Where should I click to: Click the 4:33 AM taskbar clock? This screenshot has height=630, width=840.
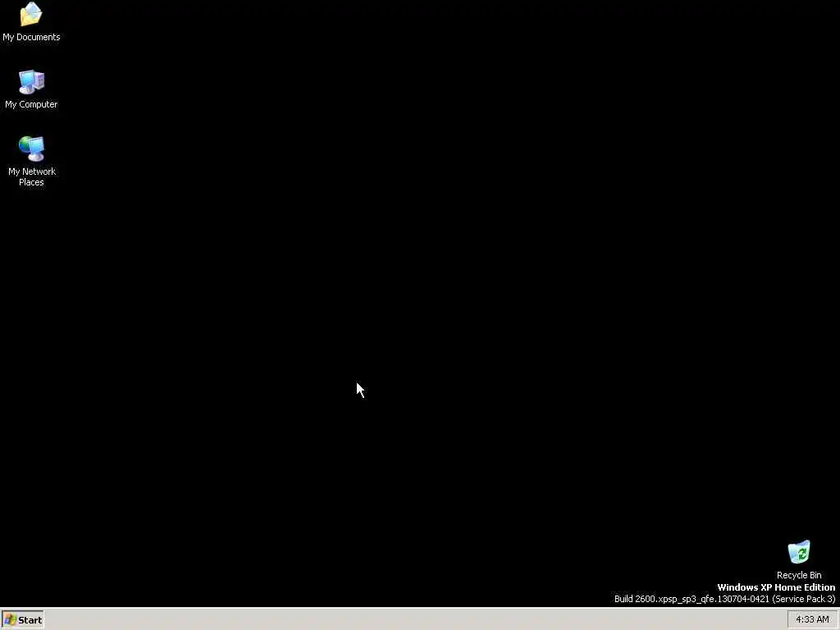click(x=812, y=619)
